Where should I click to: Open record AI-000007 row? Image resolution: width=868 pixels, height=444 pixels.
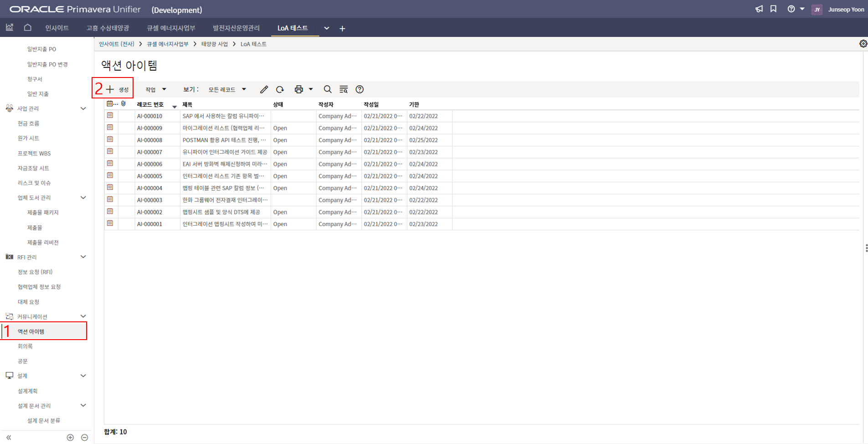click(x=149, y=152)
